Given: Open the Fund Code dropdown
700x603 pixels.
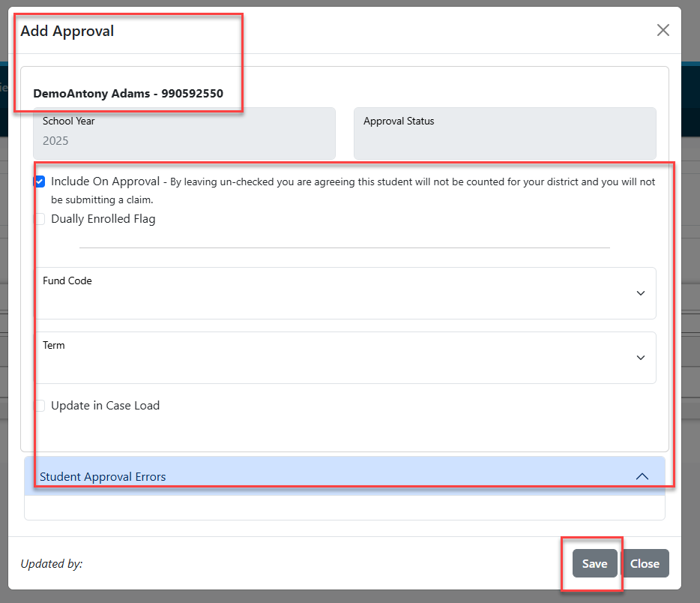Looking at the screenshot, I should 345,293.
